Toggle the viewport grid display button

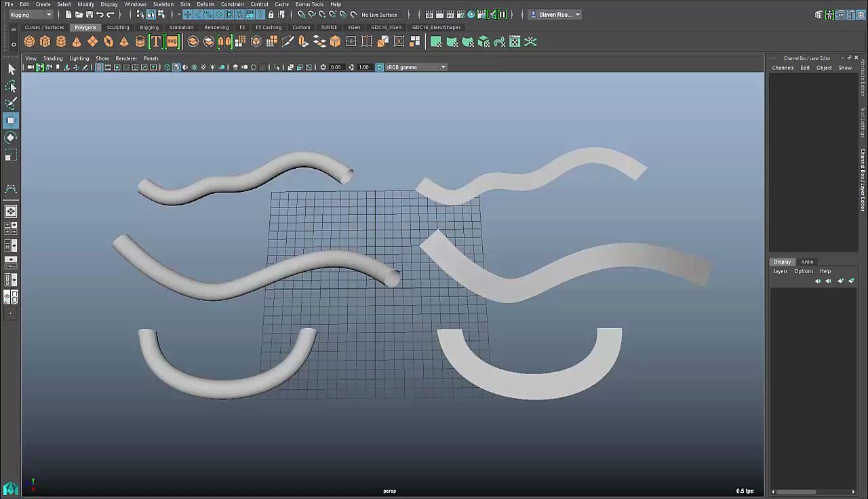tap(99, 67)
